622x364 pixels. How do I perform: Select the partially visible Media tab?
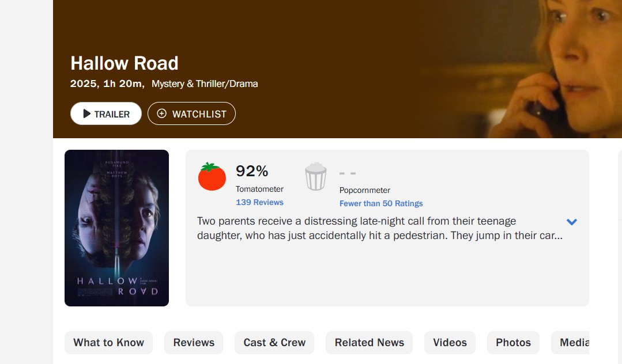coord(573,343)
